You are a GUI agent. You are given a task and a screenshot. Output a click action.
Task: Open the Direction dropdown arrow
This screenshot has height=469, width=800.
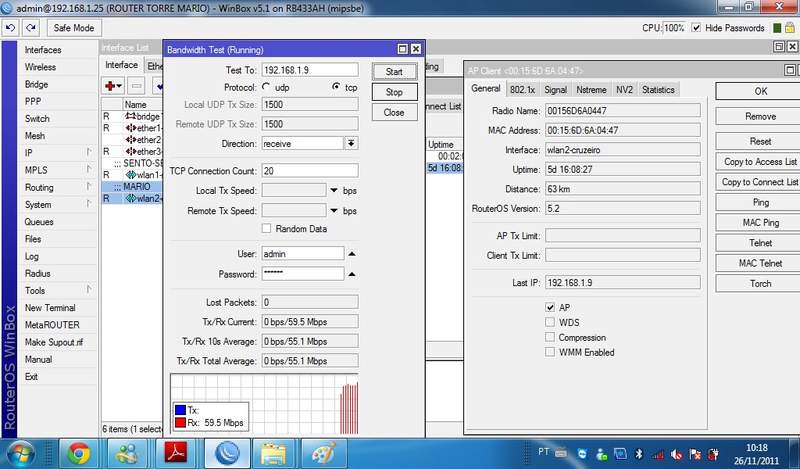point(351,143)
